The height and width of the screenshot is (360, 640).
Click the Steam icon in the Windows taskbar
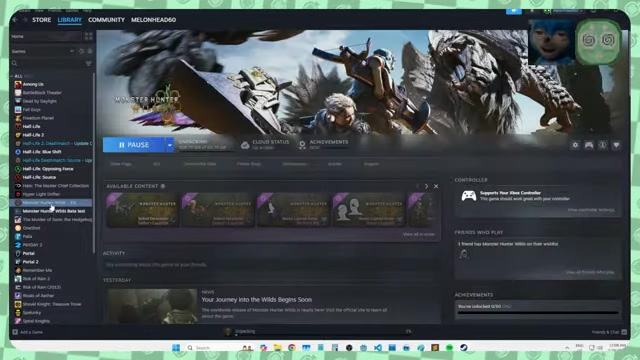(x=463, y=347)
